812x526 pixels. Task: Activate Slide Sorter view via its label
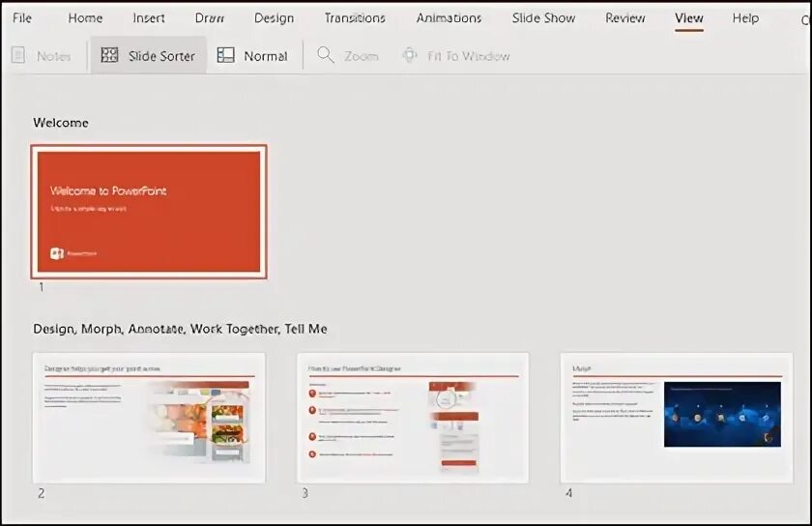pyautogui.click(x=161, y=56)
